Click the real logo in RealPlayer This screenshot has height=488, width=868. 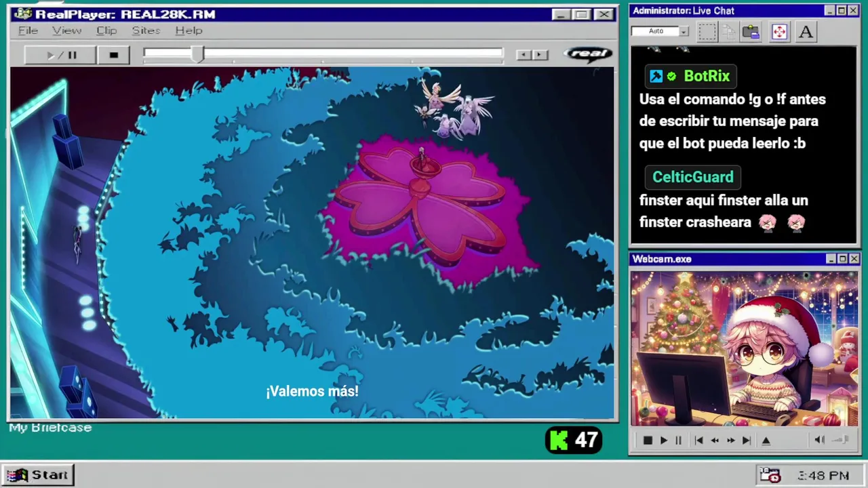589,54
